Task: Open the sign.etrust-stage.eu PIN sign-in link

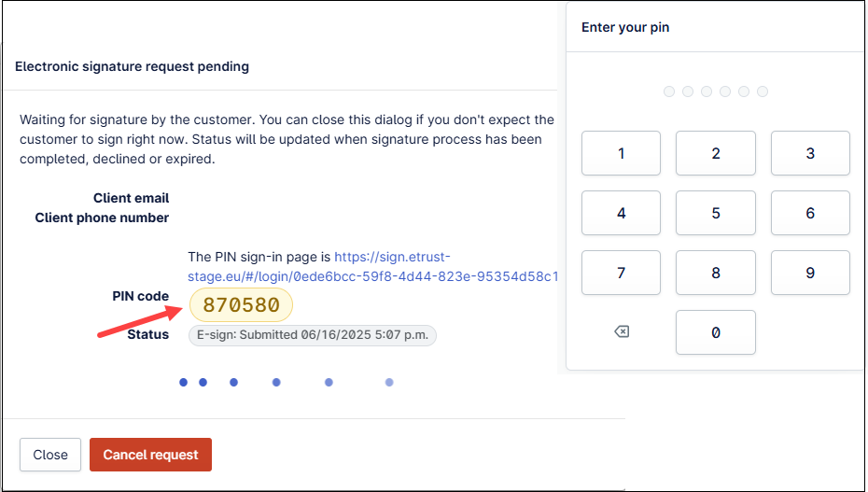Action: [372, 267]
